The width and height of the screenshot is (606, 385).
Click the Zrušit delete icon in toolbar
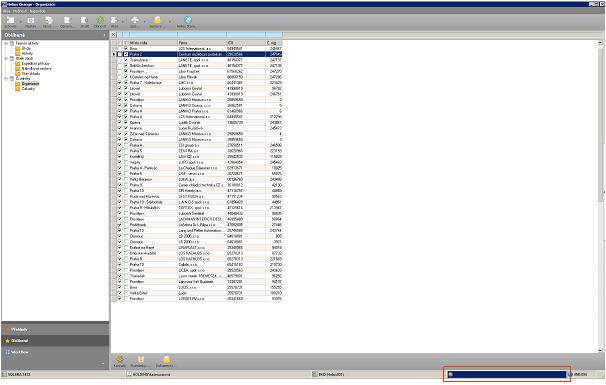[x=84, y=20]
